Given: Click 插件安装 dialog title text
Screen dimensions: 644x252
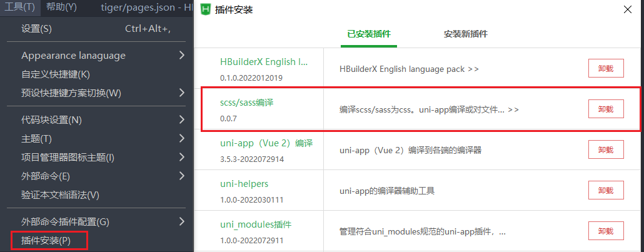Looking at the screenshot, I should (234, 10).
